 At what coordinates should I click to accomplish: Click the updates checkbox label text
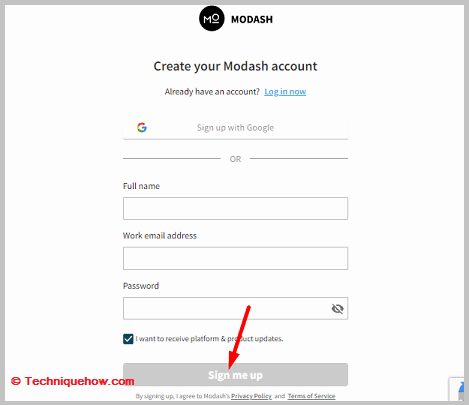coord(209,339)
